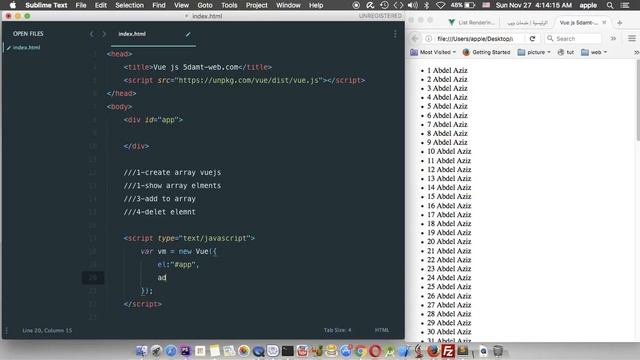Launch Opera from the Dock
This screenshot has width=640, height=360.
pyautogui.click(x=375, y=351)
